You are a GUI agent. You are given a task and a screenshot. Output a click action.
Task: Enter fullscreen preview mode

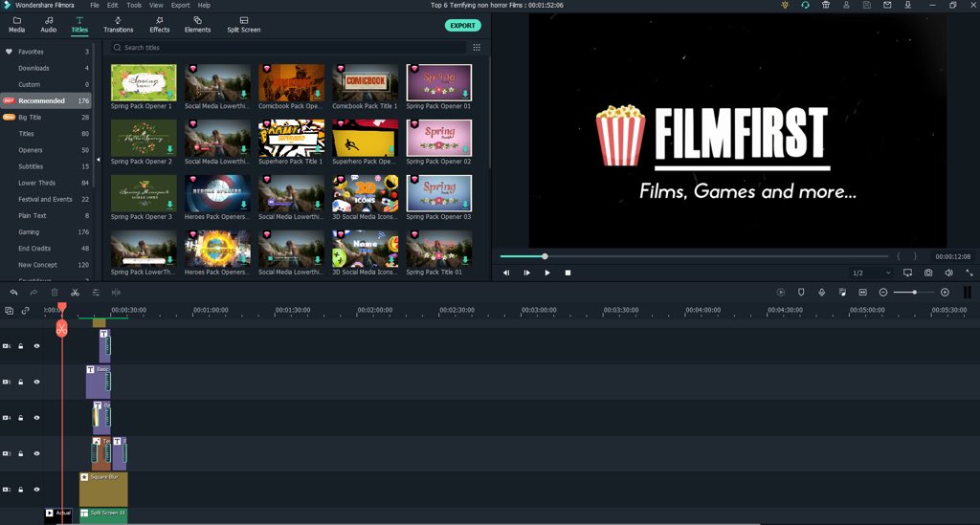pyautogui.click(x=969, y=273)
